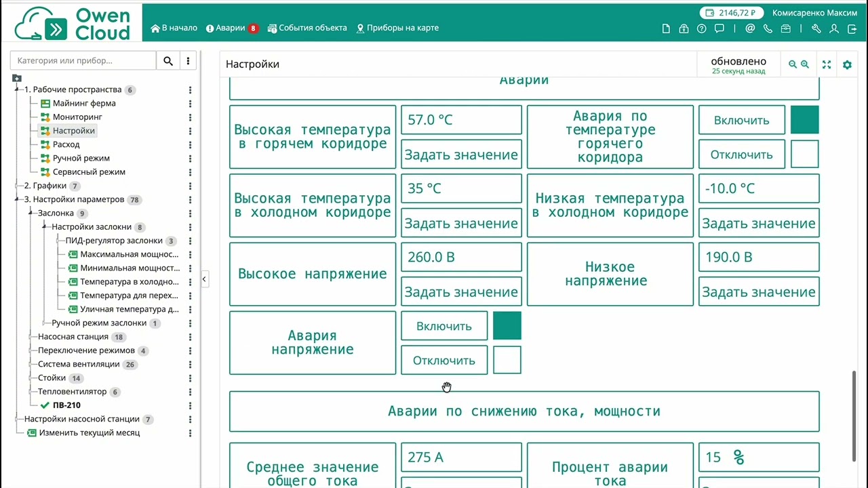Toggle fullscreen mode for dashboard
This screenshot has width=868, height=488.
click(x=827, y=64)
